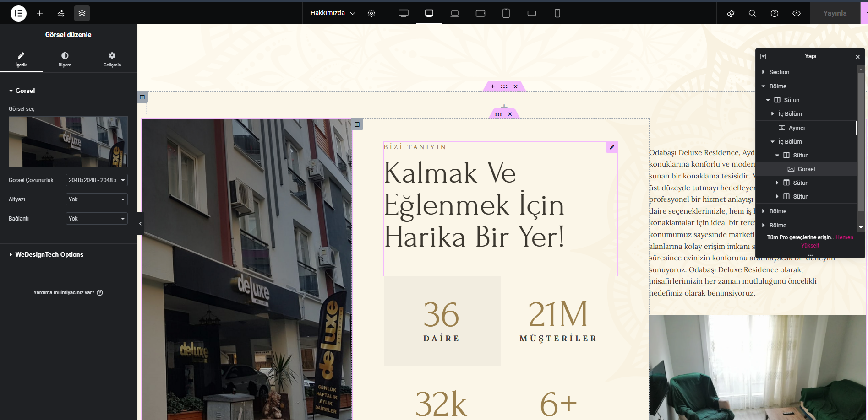Viewport: 868px width, 420px height.
Task: Edit heading widget pencil icon
Action: [612, 147]
